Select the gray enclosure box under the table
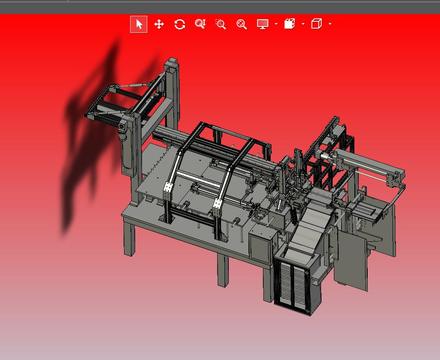This screenshot has width=440, height=360. pyautogui.click(x=261, y=246)
